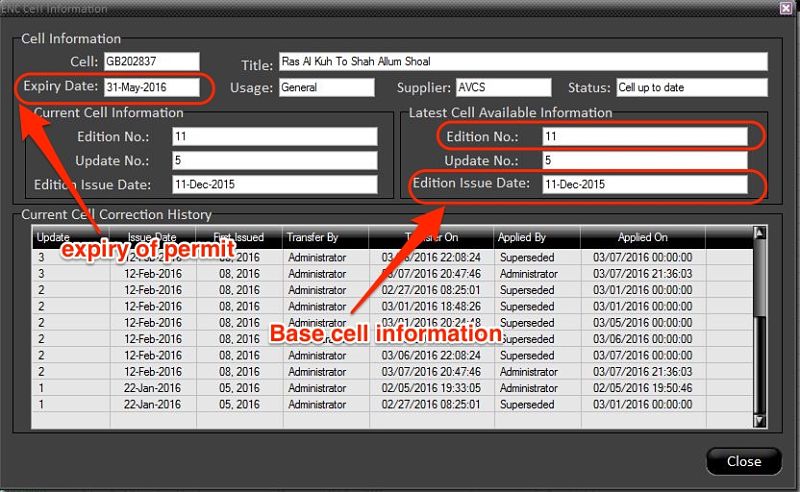Select Latest Cell Available Update No. field
Screen dimensions: 800x492
point(643,160)
